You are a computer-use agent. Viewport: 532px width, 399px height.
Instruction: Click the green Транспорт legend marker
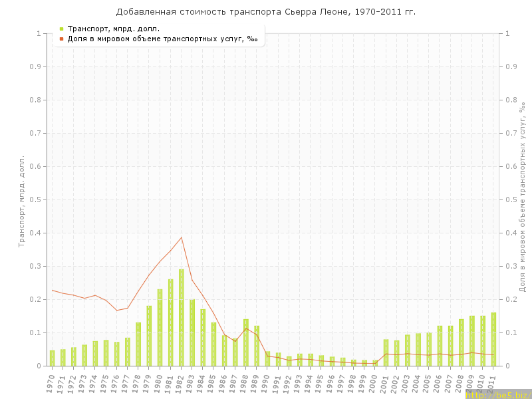tap(61, 29)
